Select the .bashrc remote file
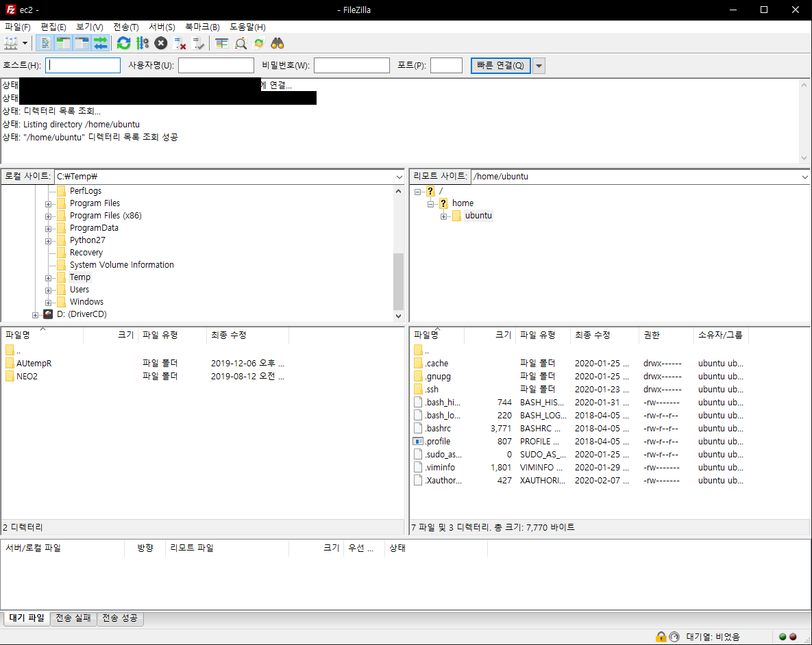The height and width of the screenshot is (645, 812). [438, 428]
